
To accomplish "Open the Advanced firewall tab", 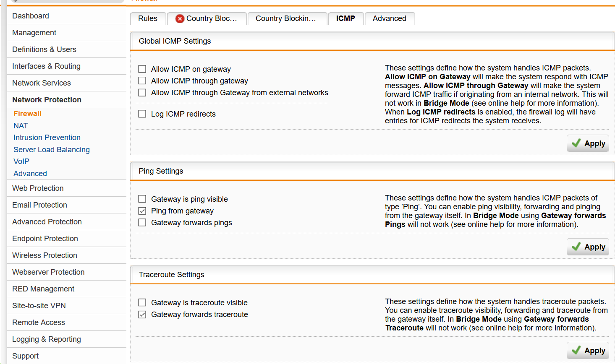I will (x=389, y=18).
